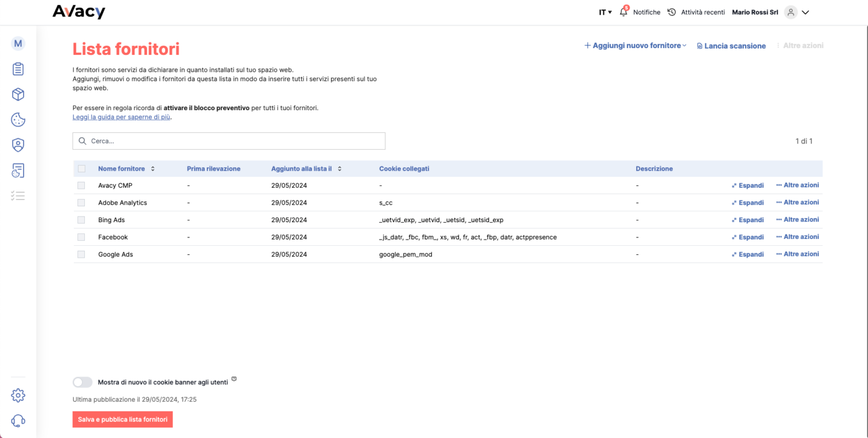This screenshot has height=438, width=868.
Task: Select the package/fornitori icon in sidebar
Action: 18,94
